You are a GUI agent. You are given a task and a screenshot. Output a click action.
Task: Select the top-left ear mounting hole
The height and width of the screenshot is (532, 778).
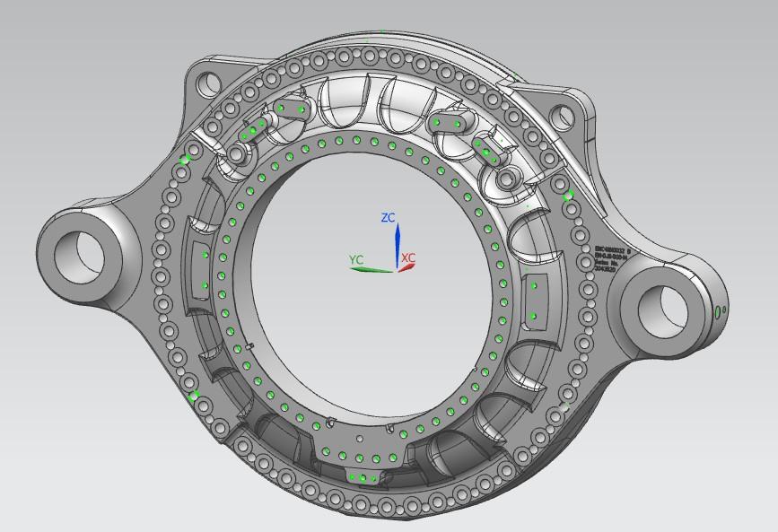[x=208, y=84]
